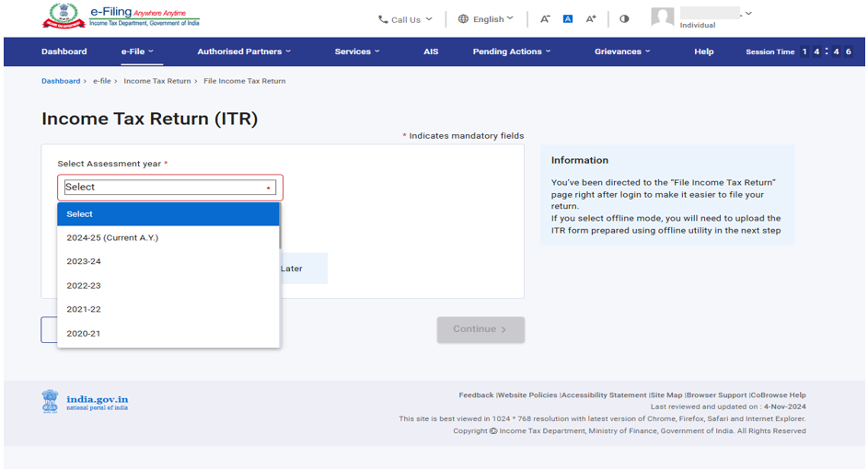The width and height of the screenshot is (868, 469).
Task: Click the india.gov.in national portal logo
Action: click(x=85, y=402)
